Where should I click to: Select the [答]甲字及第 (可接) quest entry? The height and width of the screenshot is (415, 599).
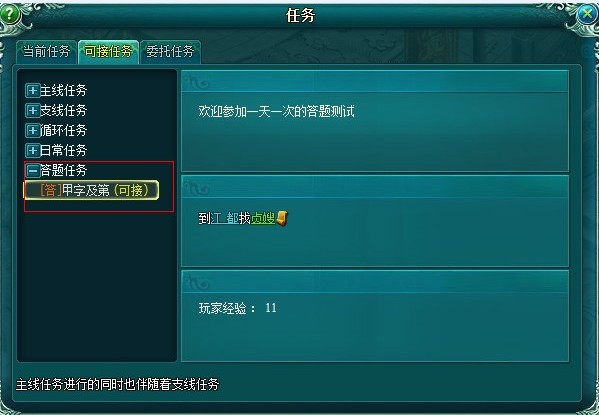coord(92,190)
